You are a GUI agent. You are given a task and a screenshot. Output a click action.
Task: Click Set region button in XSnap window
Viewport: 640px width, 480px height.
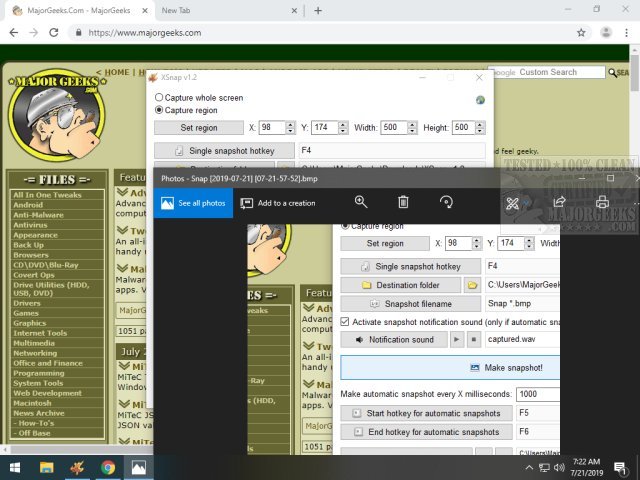pyautogui.click(x=199, y=128)
